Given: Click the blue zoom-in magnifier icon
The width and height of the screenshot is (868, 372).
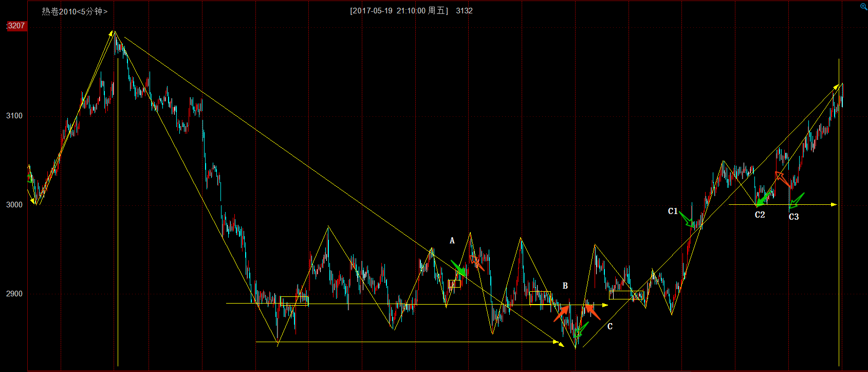Looking at the screenshot, I should 863,7.
